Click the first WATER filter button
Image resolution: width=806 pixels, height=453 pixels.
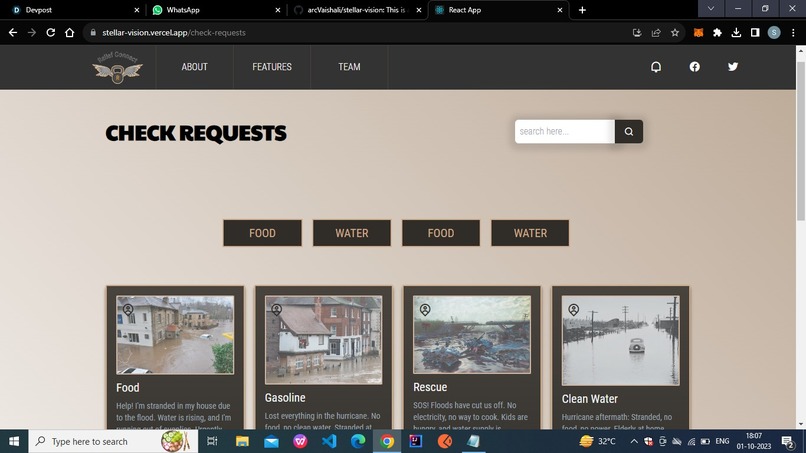(x=352, y=233)
